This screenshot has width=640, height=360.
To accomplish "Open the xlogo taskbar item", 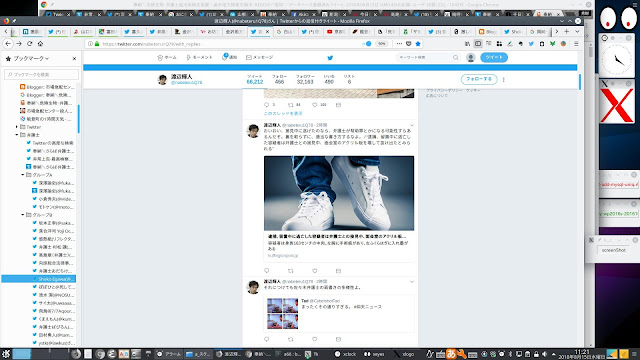I will tap(404, 354).
